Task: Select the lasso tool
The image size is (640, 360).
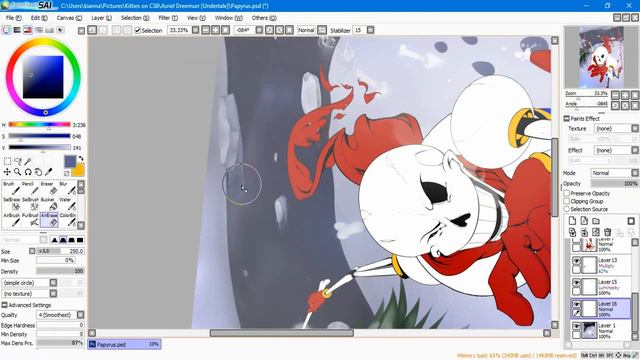Action: click(18, 162)
